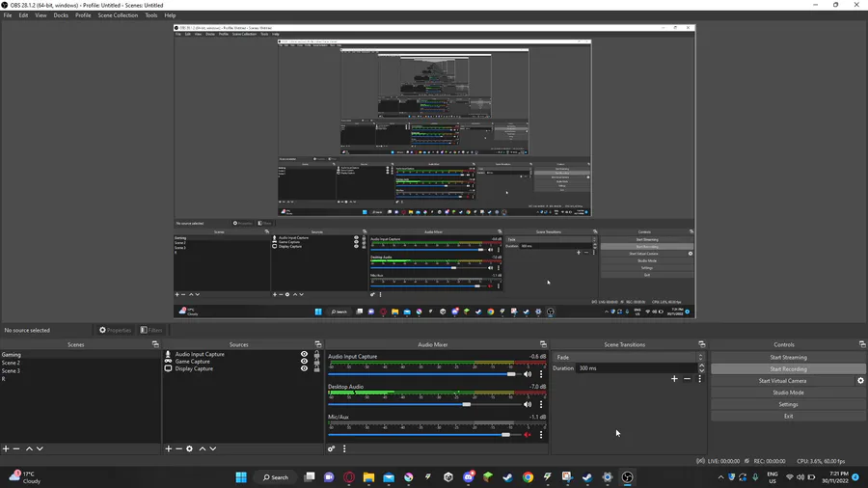Open transition properties three-dot menu

click(x=700, y=379)
